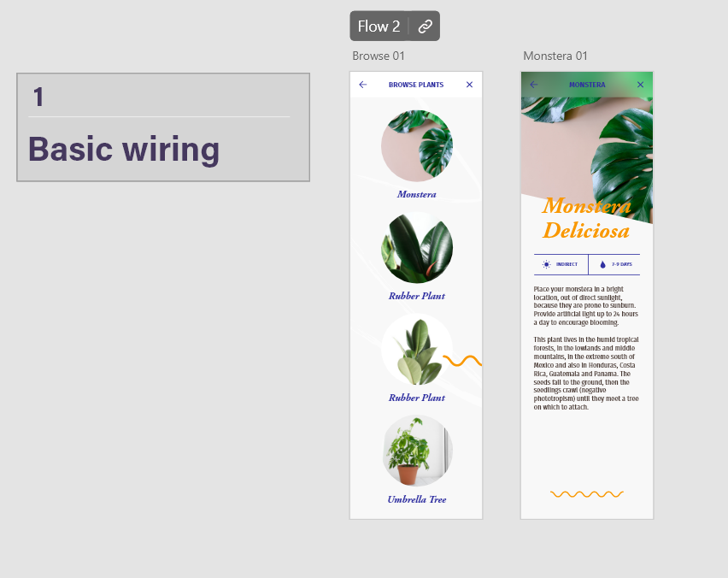The width and height of the screenshot is (728, 578).
Task: Click the Monstera circular plant photo
Action: [x=416, y=146]
